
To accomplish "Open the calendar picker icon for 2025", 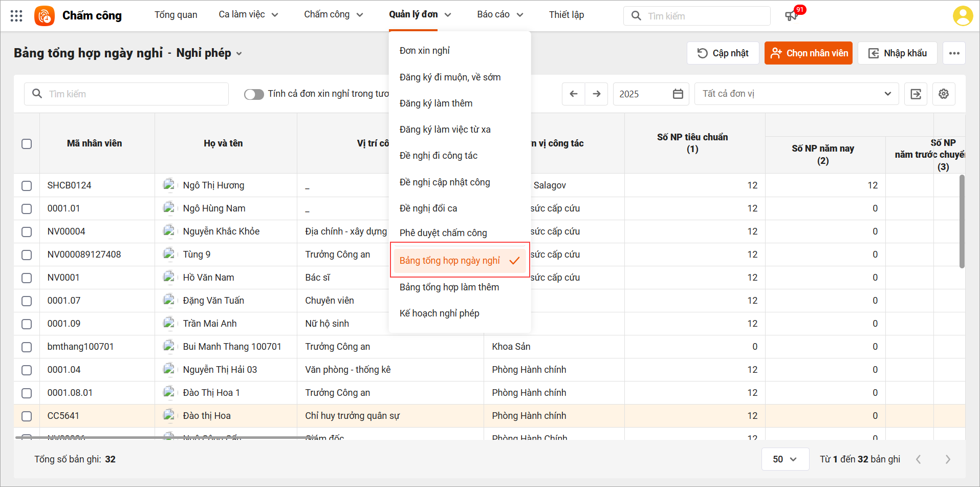I will tap(678, 94).
